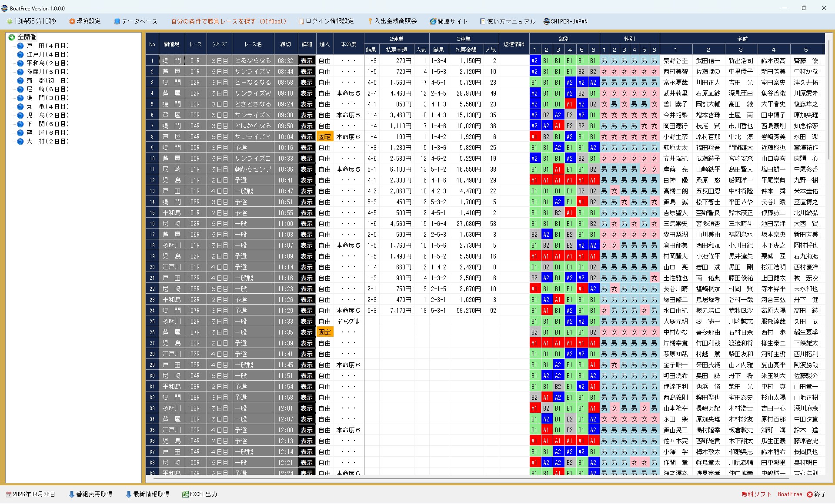Click 表示 button for race row 1
This screenshot has height=504, width=835.
(x=307, y=61)
